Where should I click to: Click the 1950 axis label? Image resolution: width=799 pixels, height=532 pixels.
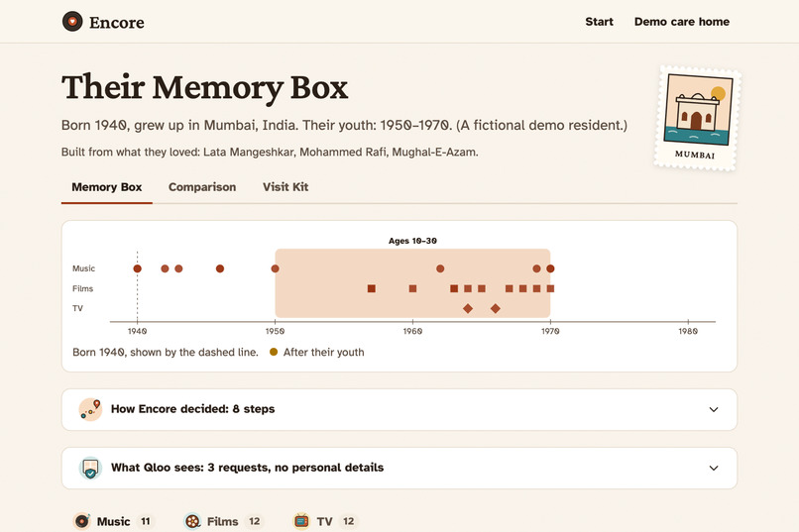point(276,332)
